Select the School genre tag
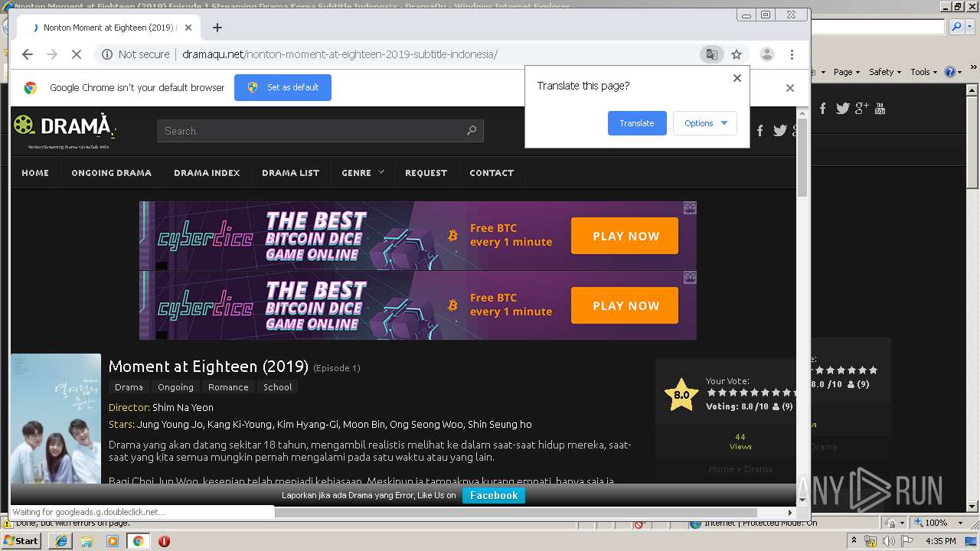The width and height of the screenshot is (980, 551). click(x=277, y=387)
